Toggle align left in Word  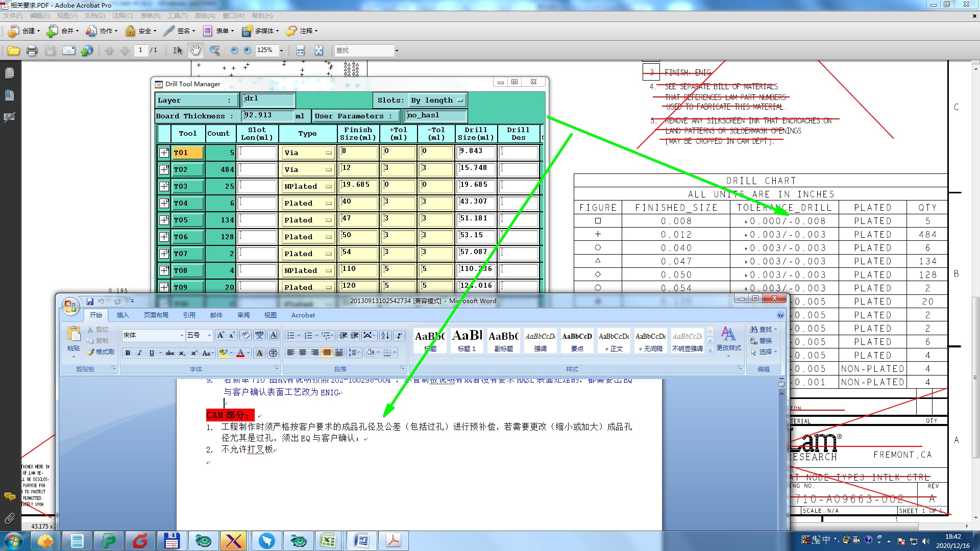point(291,353)
